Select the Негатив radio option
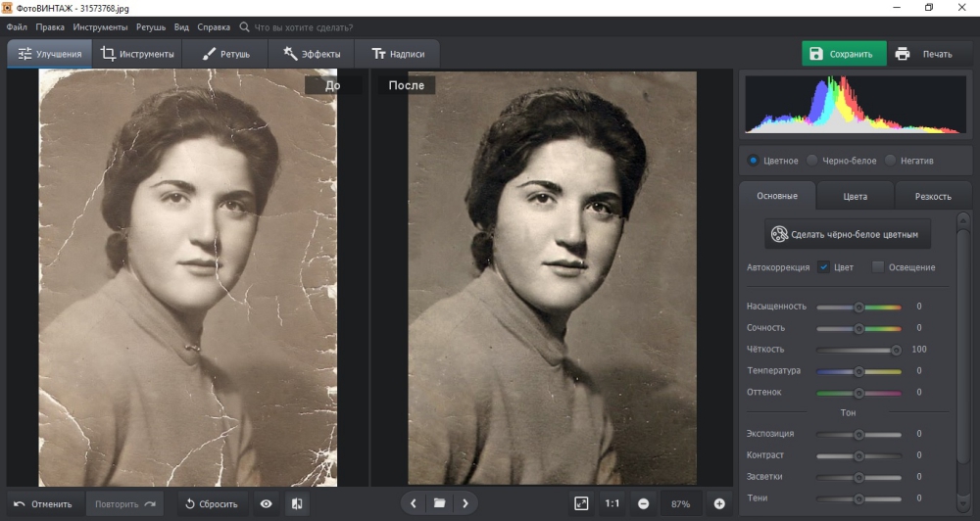Screen dimensions: 980x521 tap(890, 160)
